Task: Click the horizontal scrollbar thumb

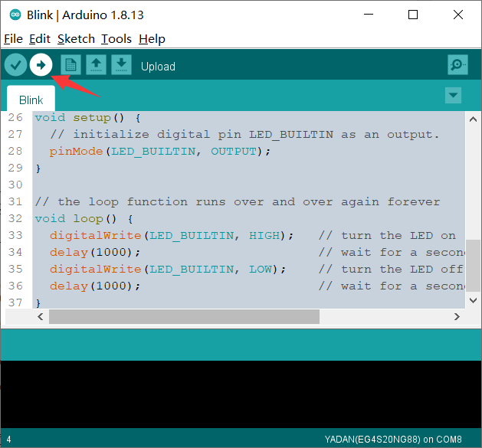Action: pyautogui.click(x=184, y=316)
